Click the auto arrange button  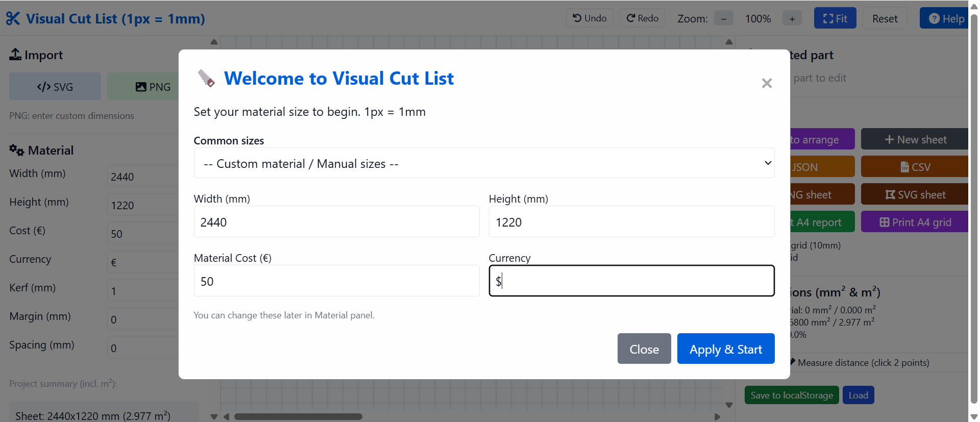coord(822,139)
